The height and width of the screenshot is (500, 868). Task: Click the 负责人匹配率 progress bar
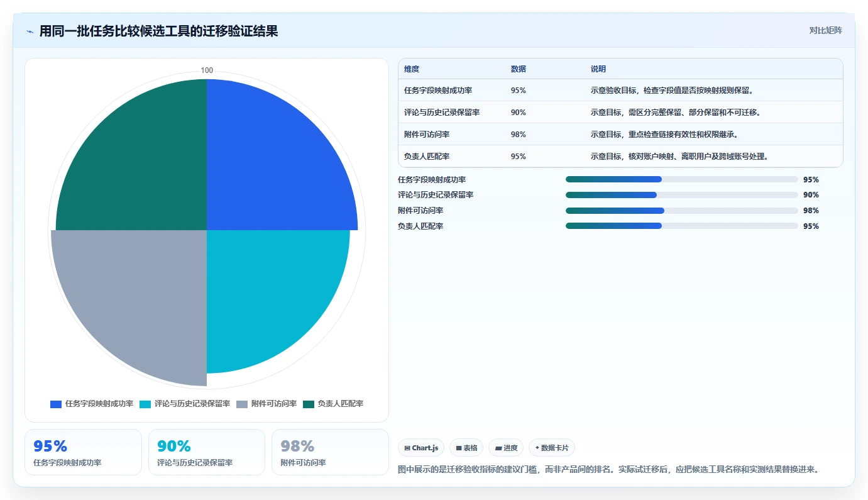click(x=682, y=226)
